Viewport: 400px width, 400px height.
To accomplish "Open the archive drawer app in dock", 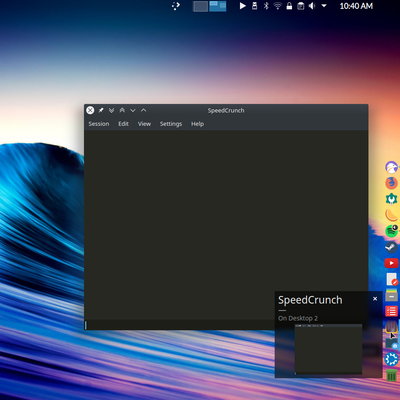I will click(x=391, y=295).
